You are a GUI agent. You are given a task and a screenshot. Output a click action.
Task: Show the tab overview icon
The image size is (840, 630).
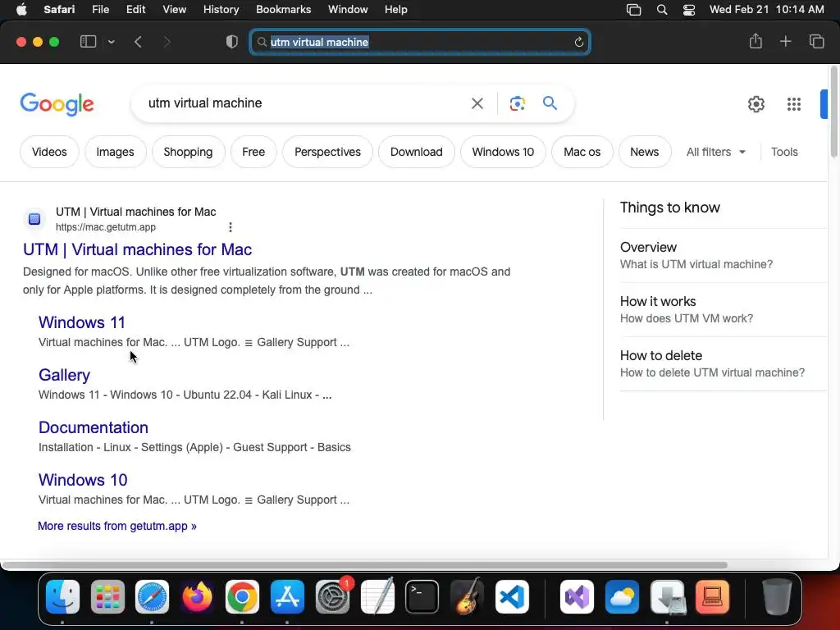click(x=816, y=41)
